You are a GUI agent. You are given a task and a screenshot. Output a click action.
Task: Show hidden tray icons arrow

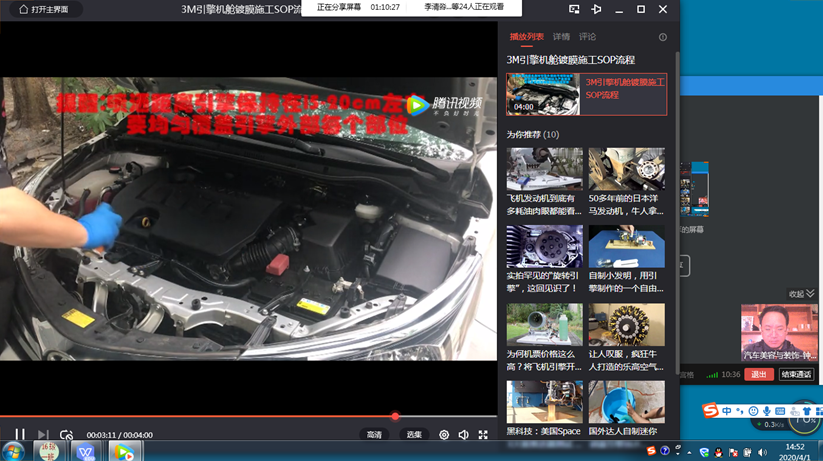[690, 453]
